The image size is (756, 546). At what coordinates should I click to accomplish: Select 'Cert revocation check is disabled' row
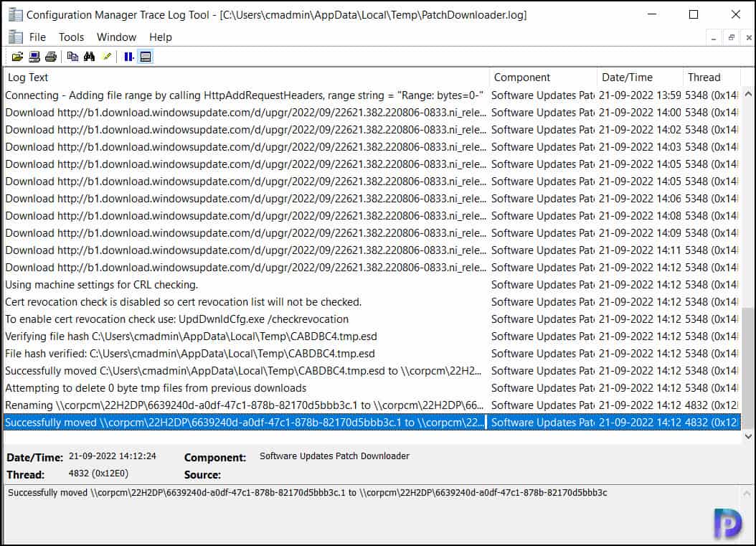(x=372, y=302)
